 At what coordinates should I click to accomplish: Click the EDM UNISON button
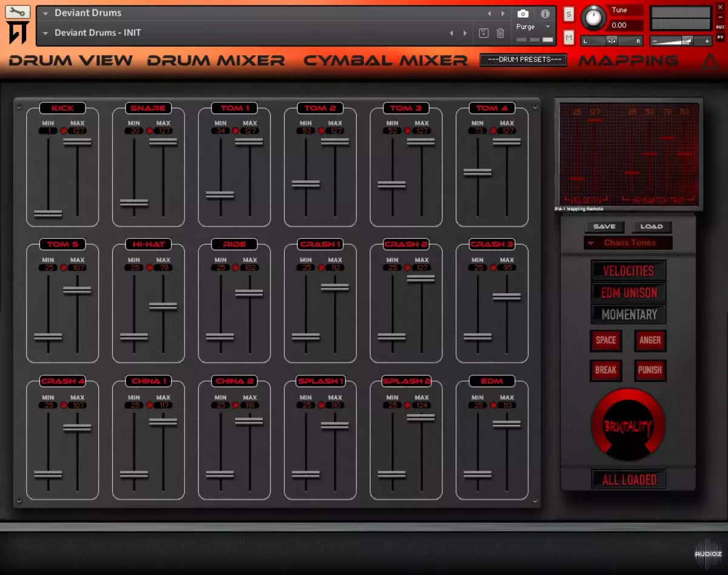coord(629,293)
